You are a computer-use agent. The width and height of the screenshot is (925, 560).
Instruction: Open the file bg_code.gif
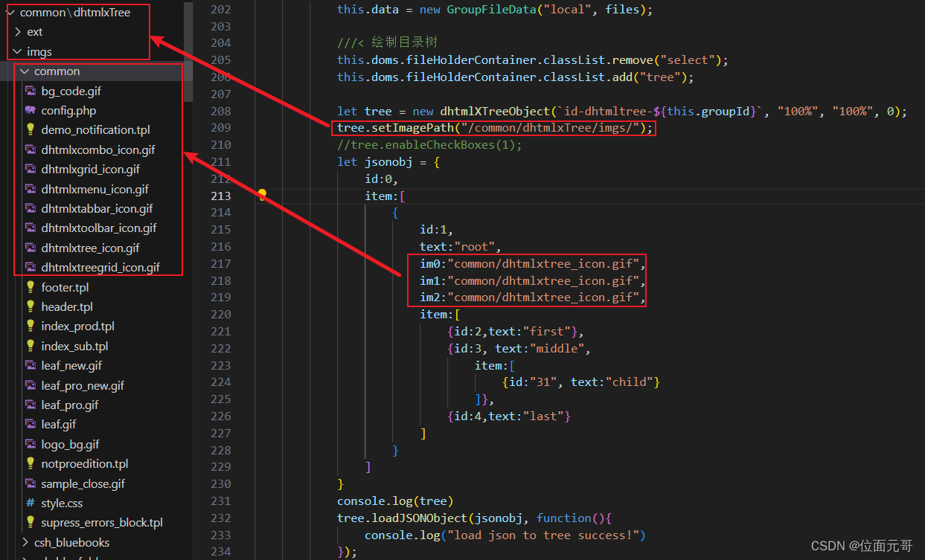pos(71,91)
